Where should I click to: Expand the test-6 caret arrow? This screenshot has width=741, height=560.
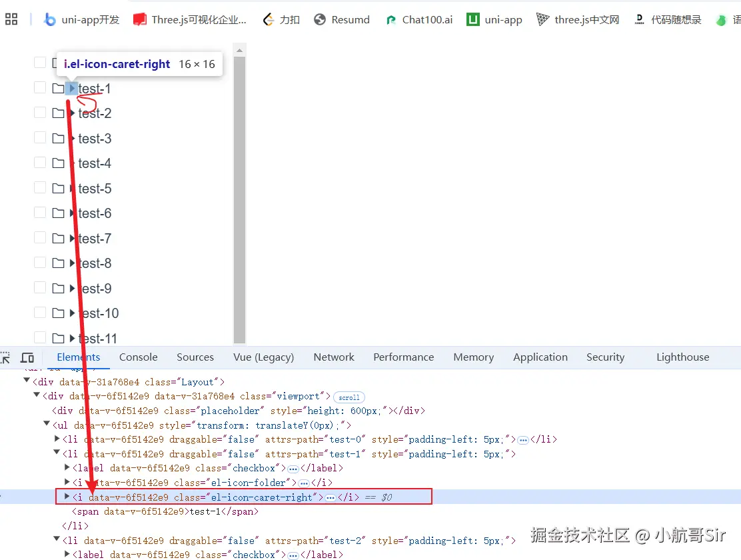click(73, 213)
